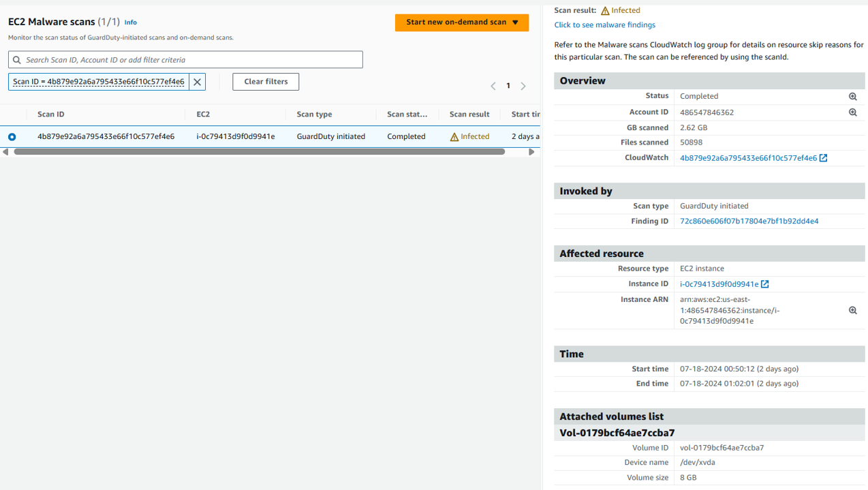Open CloudWatch external link icon

[x=823, y=158]
